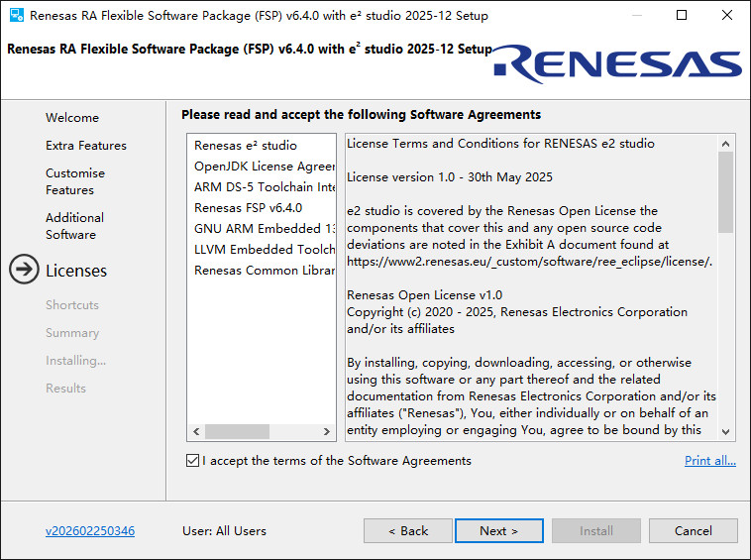Image resolution: width=751 pixels, height=560 pixels.
Task: Select OpenJDK License Agreement entry
Action: 262,167
